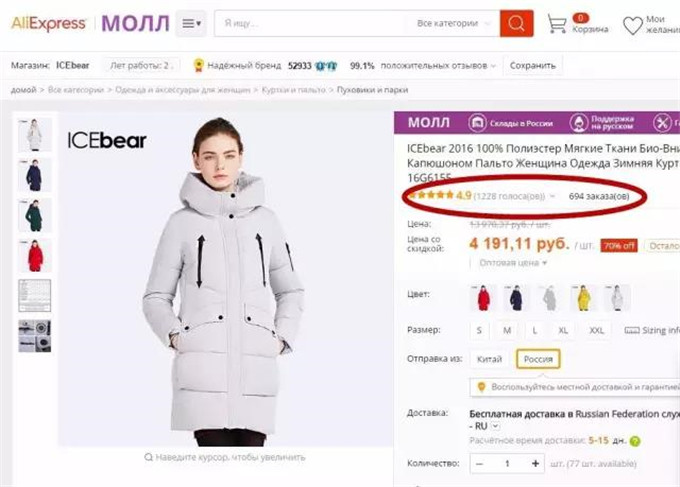The height and width of the screenshot is (487, 680).
Task: Select the green coat thumbnail
Action: [x=35, y=215]
